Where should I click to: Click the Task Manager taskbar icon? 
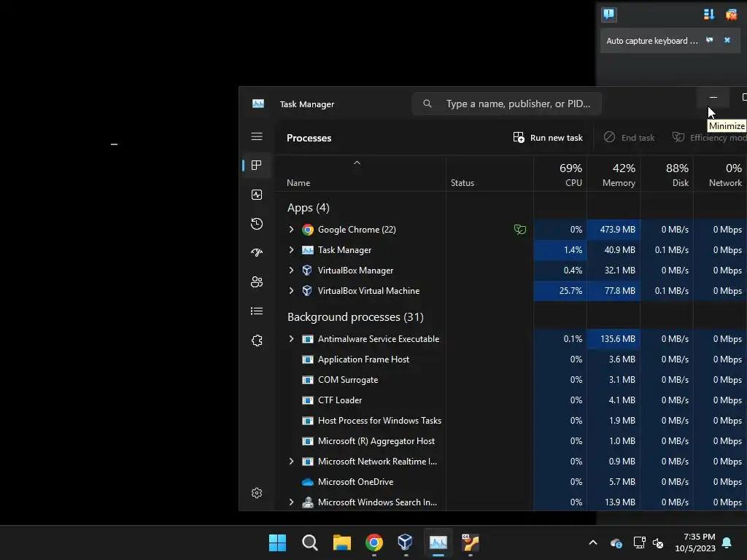(x=438, y=542)
